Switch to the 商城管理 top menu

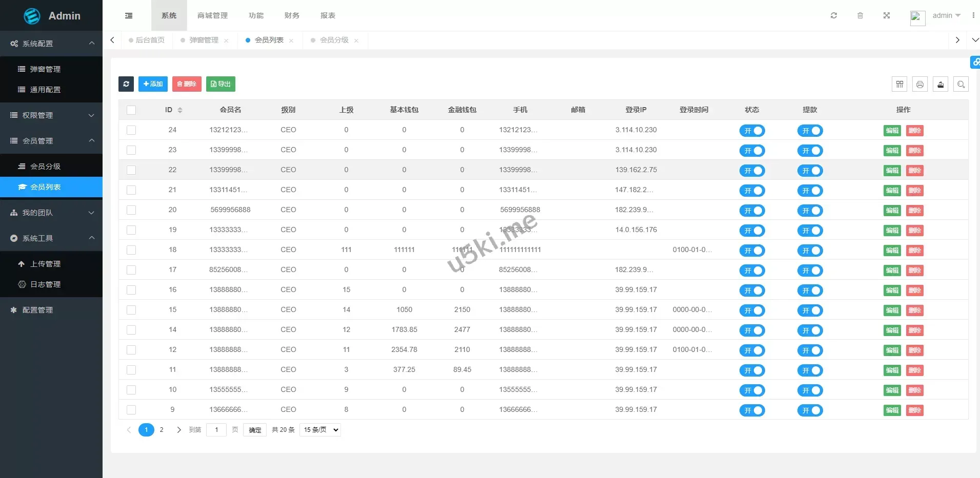212,15
